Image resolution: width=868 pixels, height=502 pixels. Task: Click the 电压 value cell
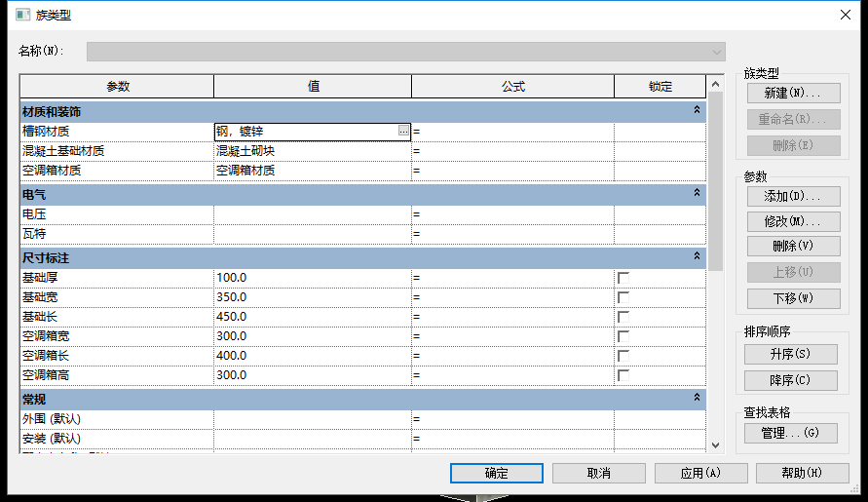tap(312, 213)
